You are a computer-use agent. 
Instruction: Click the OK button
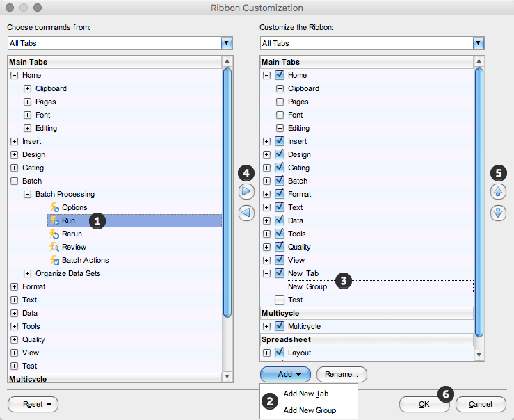pyautogui.click(x=424, y=404)
